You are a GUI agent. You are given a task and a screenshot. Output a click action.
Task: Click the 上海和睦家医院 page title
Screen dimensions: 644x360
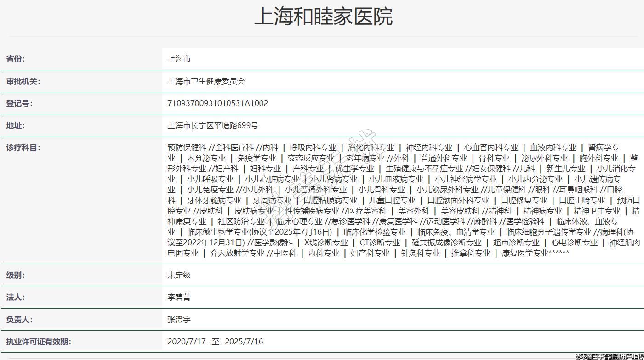click(x=323, y=17)
